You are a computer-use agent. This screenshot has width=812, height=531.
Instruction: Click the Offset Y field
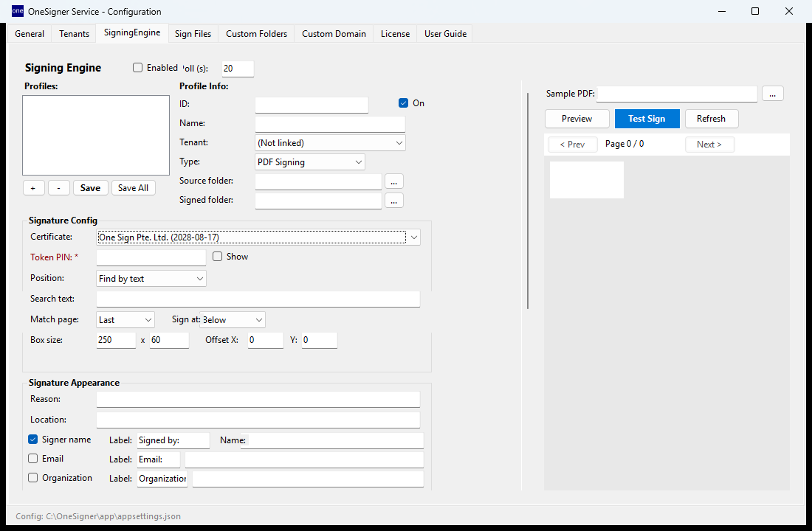[x=320, y=340]
